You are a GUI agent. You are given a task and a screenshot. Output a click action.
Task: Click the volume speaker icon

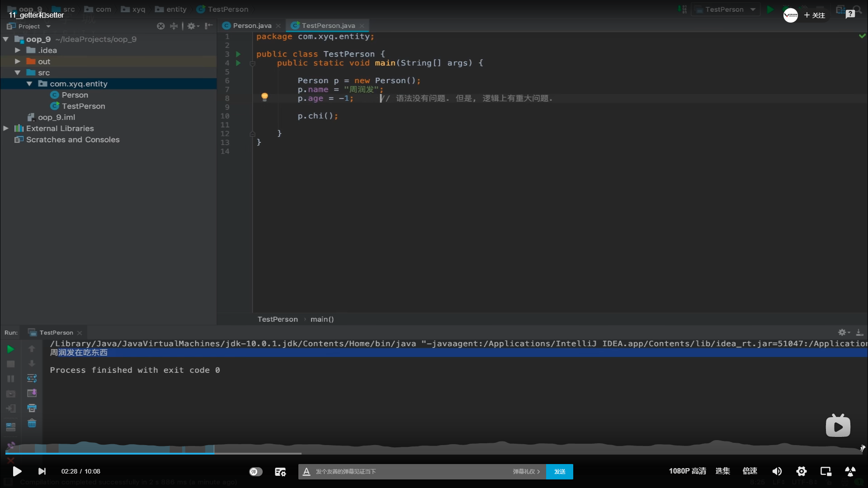pyautogui.click(x=777, y=471)
